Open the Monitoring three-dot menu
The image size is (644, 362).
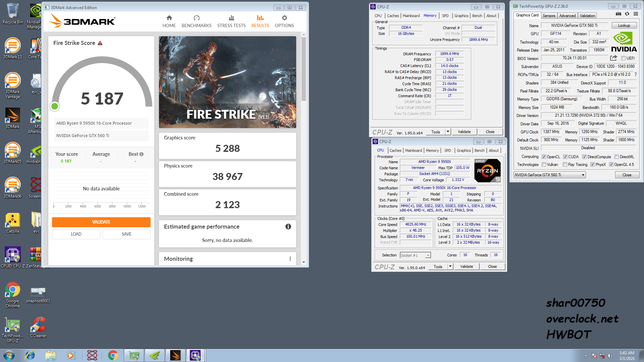coord(290,259)
